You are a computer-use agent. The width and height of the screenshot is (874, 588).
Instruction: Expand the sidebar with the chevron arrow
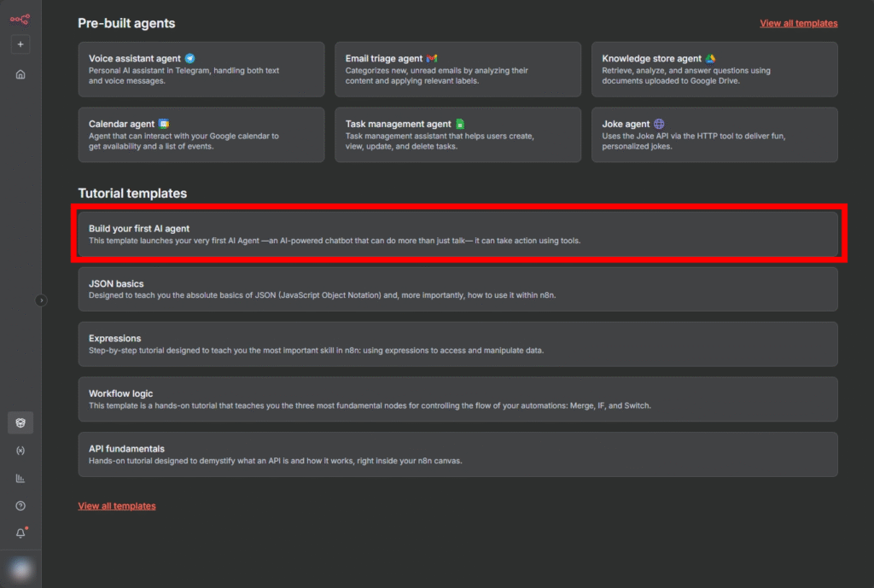pos(42,300)
